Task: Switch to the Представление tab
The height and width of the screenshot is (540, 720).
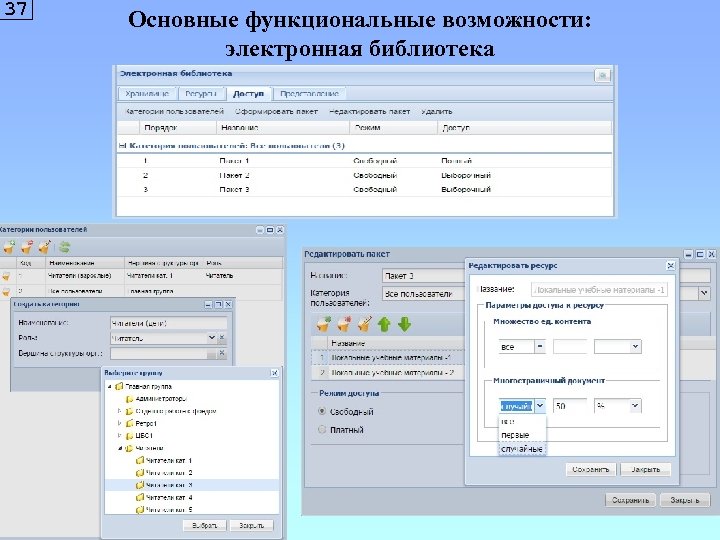Action: (x=309, y=94)
